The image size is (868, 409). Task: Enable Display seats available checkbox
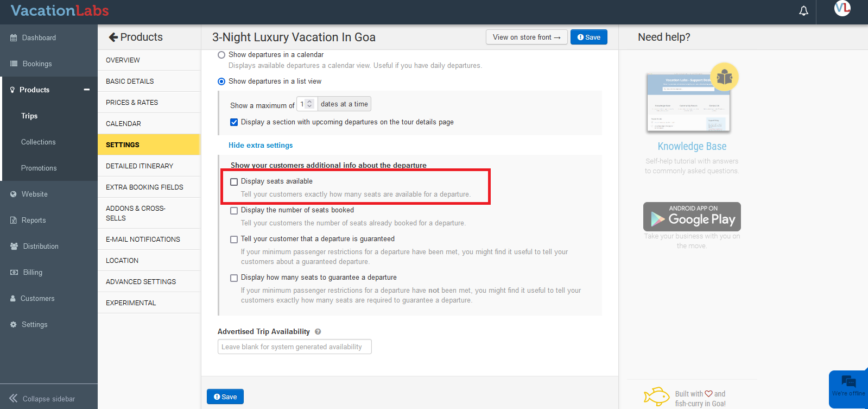click(234, 182)
